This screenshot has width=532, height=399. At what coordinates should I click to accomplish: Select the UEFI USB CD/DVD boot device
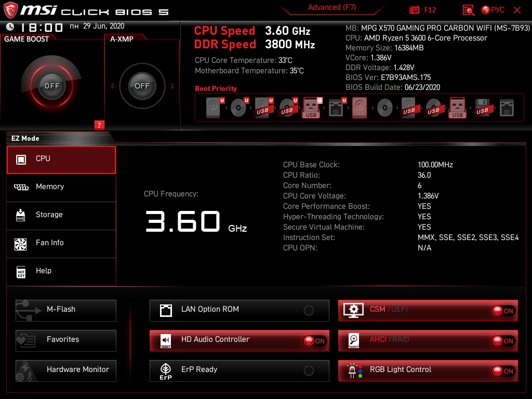point(288,108)
